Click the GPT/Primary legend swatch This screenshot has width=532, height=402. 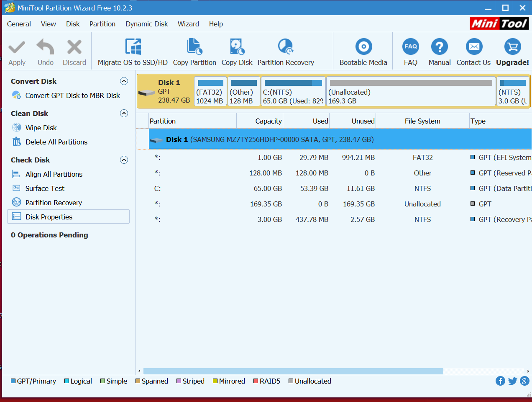[x=13, y=381]
